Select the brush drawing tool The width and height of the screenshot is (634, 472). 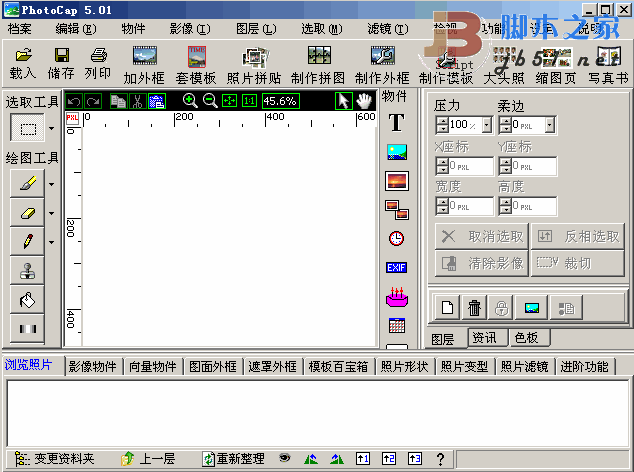click(x=27, y=184)
